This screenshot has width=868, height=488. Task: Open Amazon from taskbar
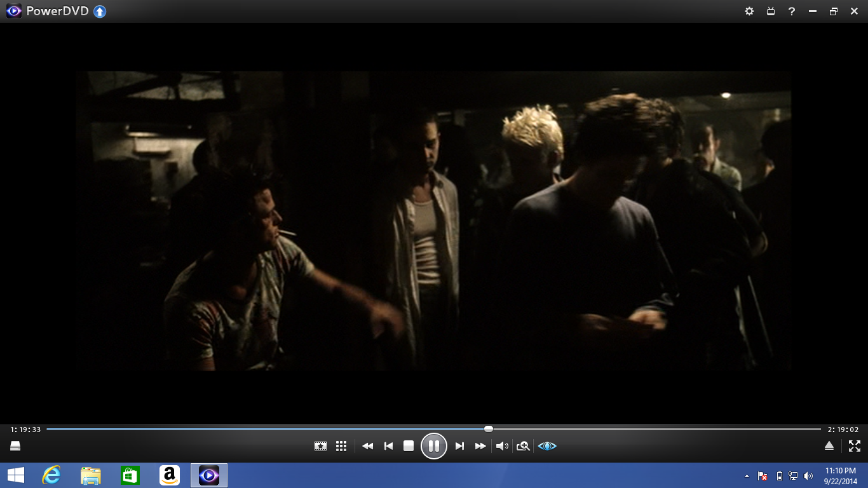pos(170,475)
